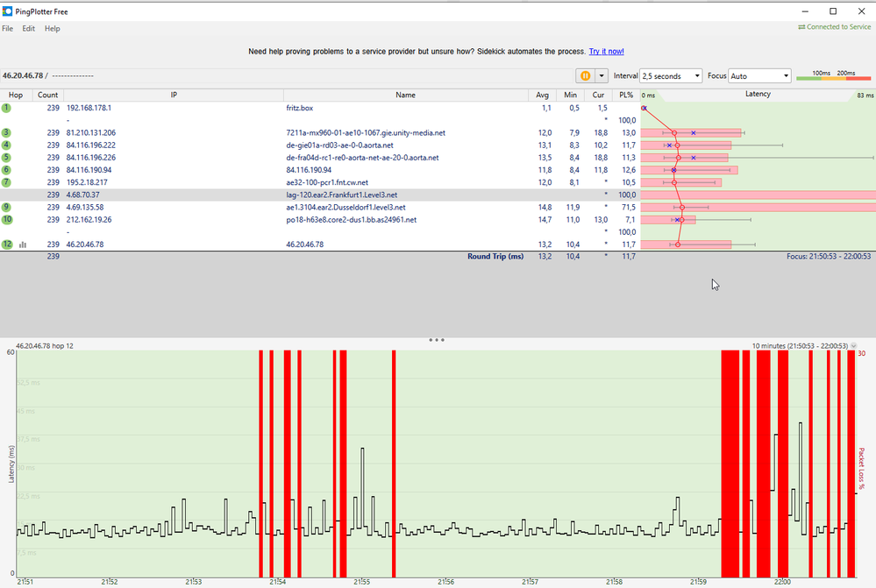Image resolution: width=876 pixels, height=588 pixels.
Task: Minimize the PingPlotter window
Action: (x=805, y=11)
